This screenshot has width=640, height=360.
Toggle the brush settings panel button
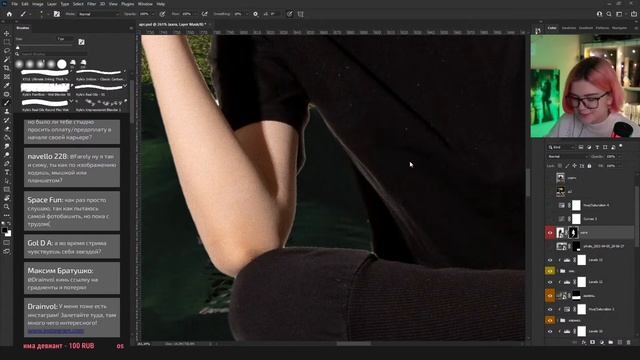(57, 14)
